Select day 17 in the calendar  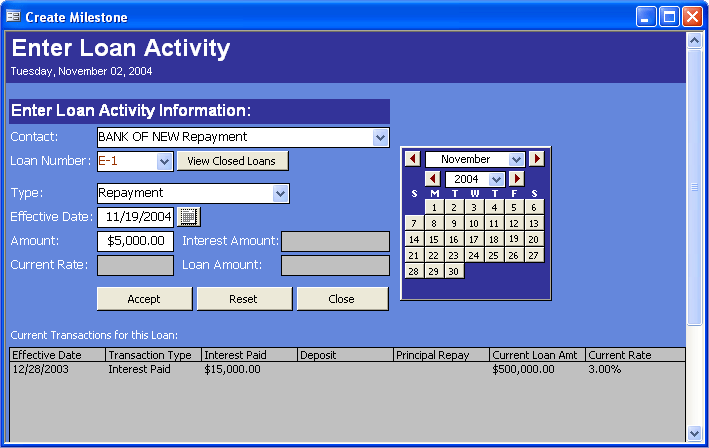pyautogui.click(x=474, y=240)
